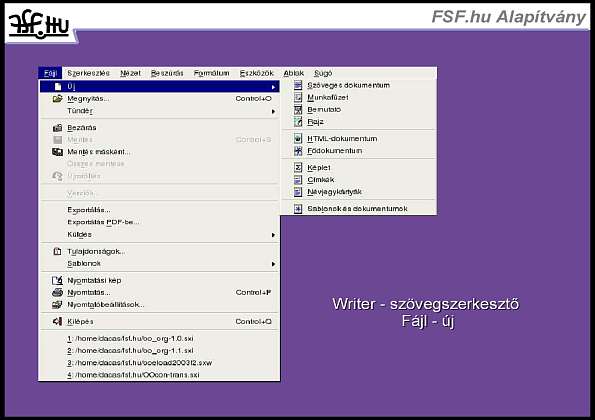Click the open folder icon beside Megnyitás
The width and height of the screenshot is (595, 420).
coord(57,99)
